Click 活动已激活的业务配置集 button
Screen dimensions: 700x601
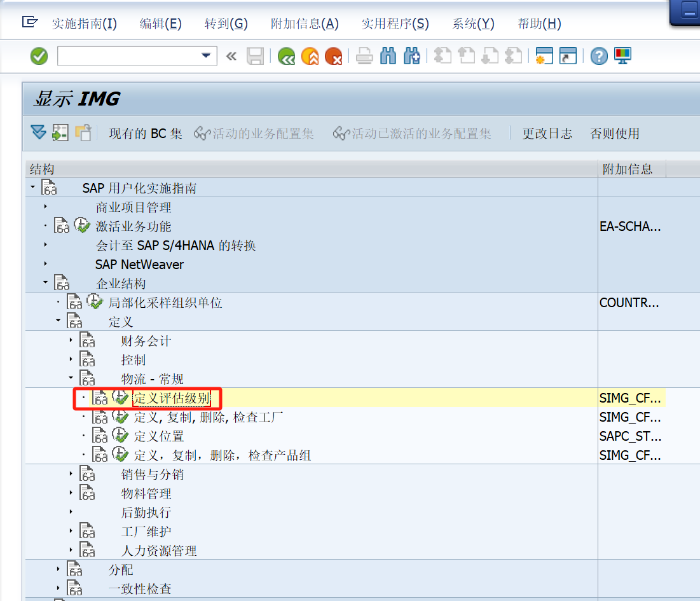412,134
